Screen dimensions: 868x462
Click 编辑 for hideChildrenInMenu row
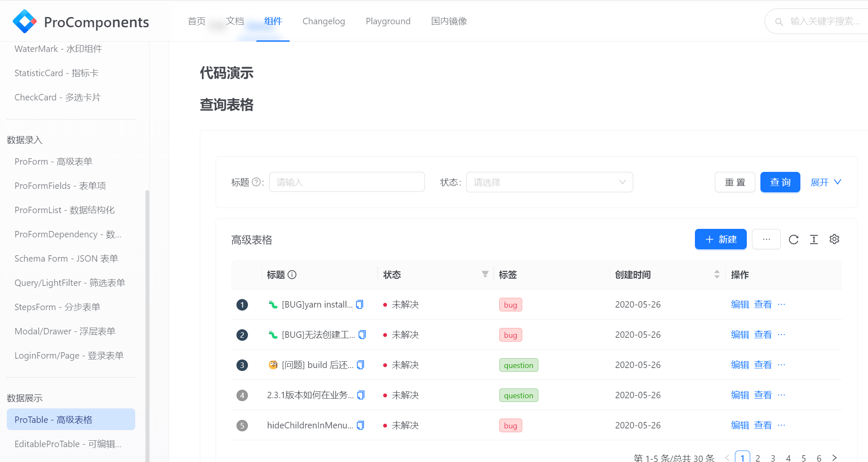pos(740,425)
